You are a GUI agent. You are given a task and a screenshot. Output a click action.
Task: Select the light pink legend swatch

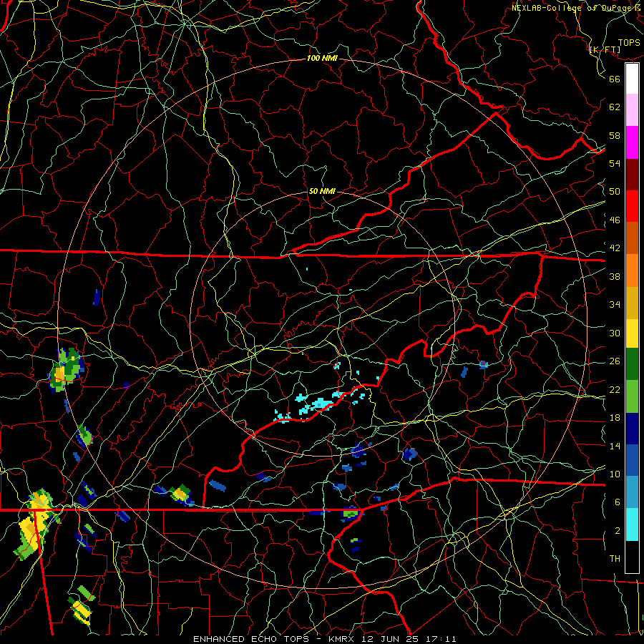point(632,110)
